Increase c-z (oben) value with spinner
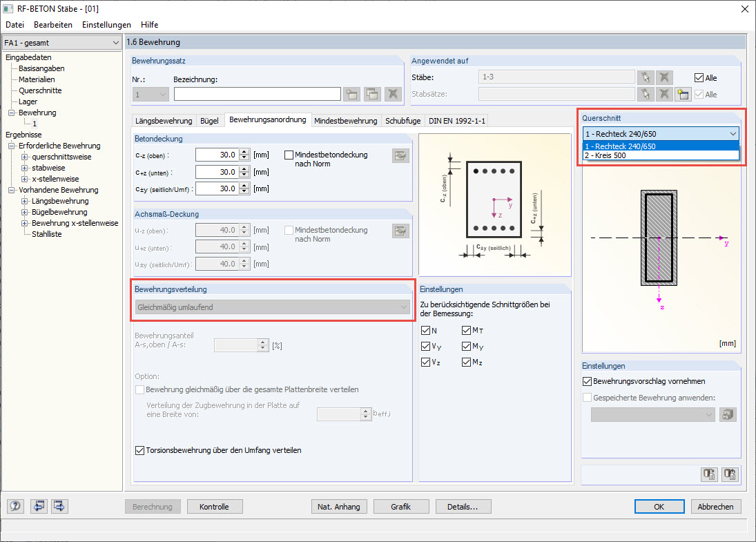This screenshot has width=756, height=542. click(244, 152)
